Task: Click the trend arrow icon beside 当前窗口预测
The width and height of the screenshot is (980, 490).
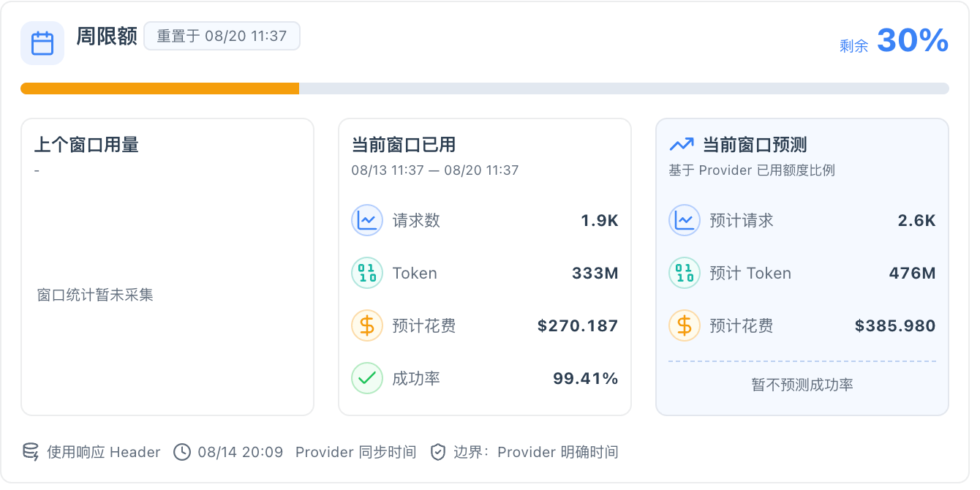Action: (x=682, y=144)
